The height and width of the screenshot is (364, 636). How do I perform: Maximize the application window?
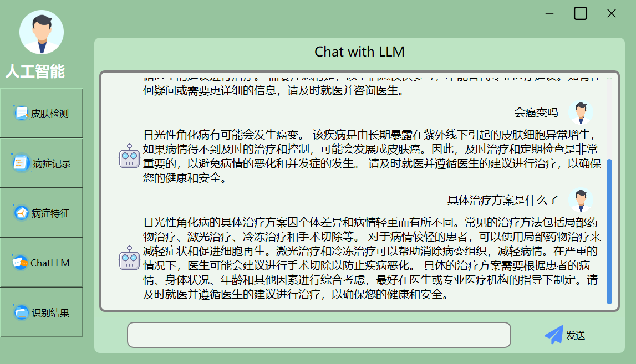(x=580, y=13)
